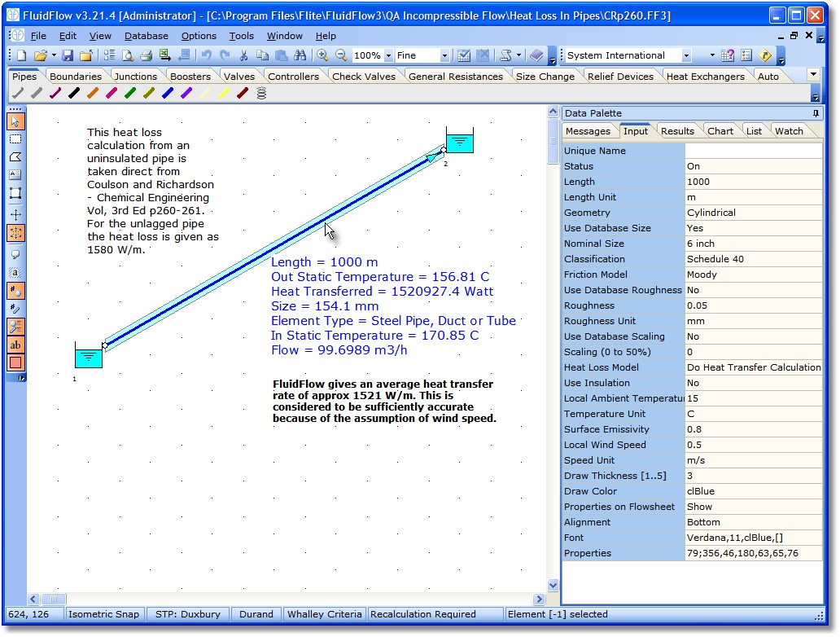Open the Database menu
The image size is (840, 637).
pos(147,36)
